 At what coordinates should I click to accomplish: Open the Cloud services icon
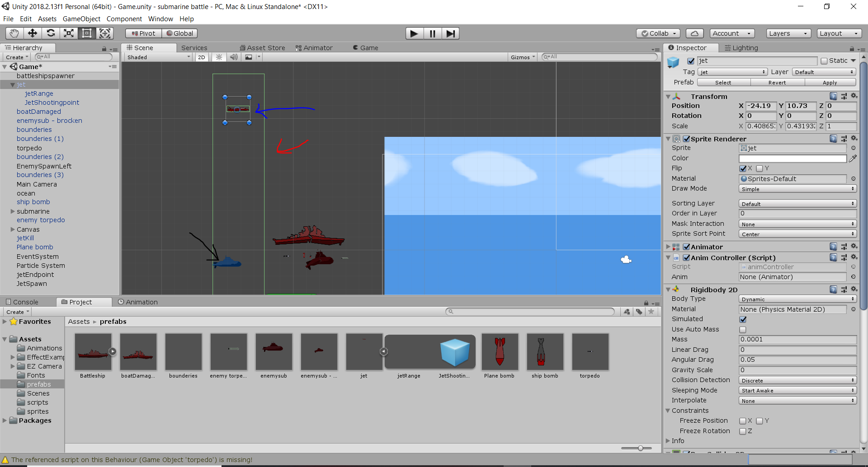pos(695,33)
